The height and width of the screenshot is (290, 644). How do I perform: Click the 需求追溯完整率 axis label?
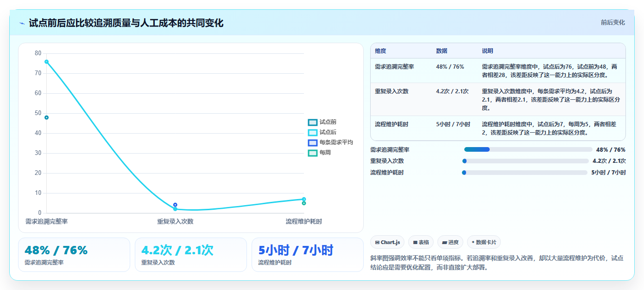pos(46,222)
